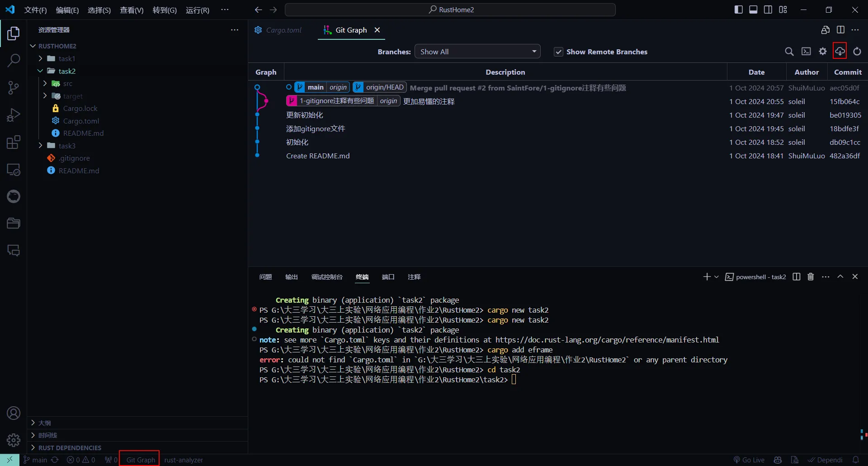Open the 运行(R) menu
This screenshot has width=868, height=466.
point(197,10)
